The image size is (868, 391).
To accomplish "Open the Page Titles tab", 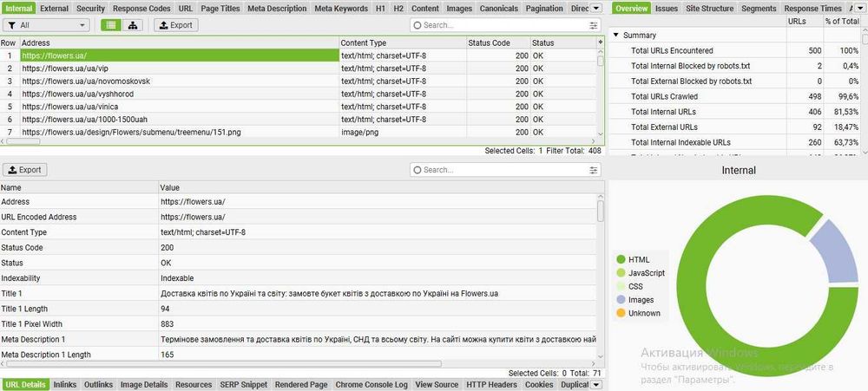I will tap(220, 9).
